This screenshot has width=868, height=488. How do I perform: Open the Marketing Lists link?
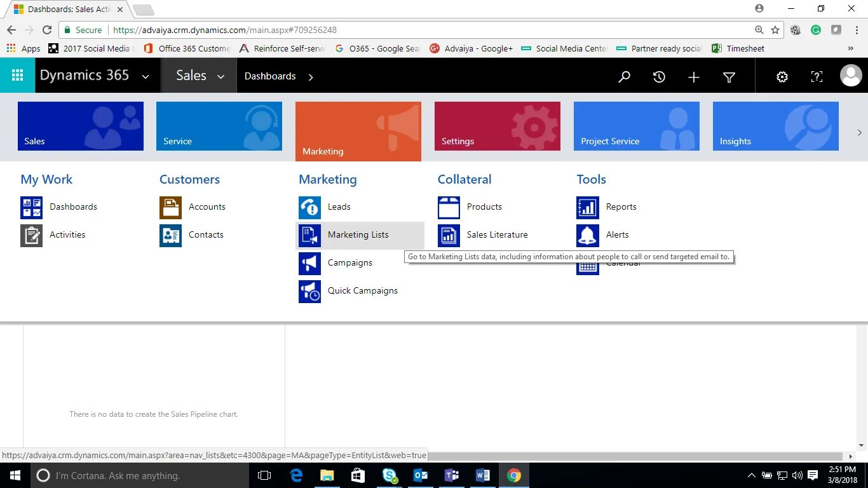(x=358, y=234)
